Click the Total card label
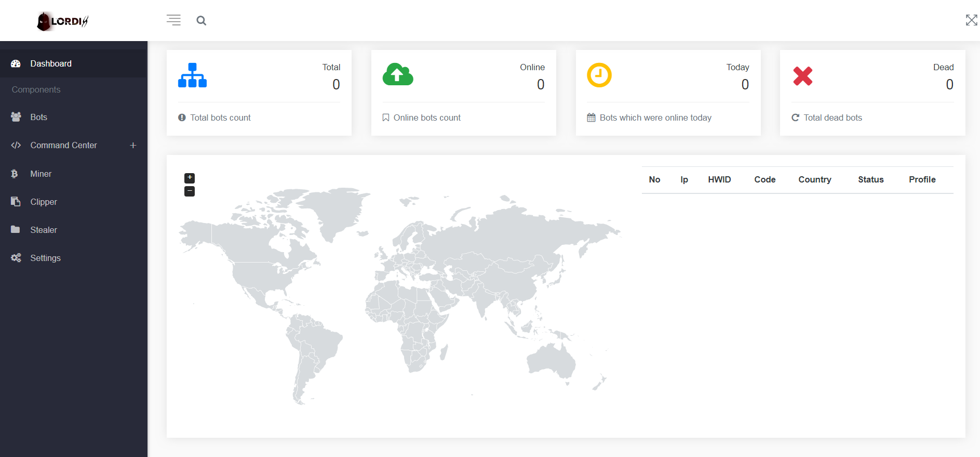 point(331,67)
